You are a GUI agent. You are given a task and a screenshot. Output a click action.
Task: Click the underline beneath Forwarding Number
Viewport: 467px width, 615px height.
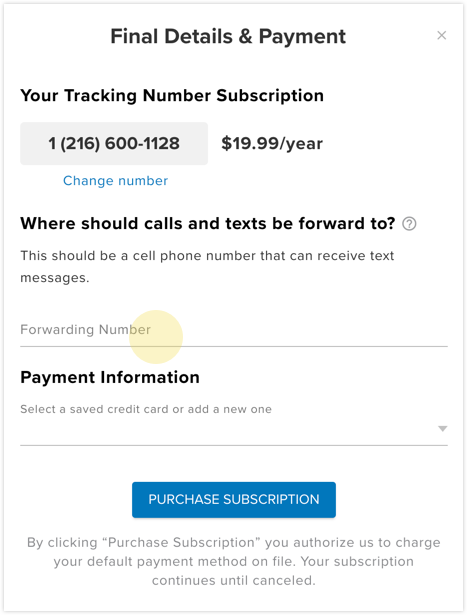(234, 346)
